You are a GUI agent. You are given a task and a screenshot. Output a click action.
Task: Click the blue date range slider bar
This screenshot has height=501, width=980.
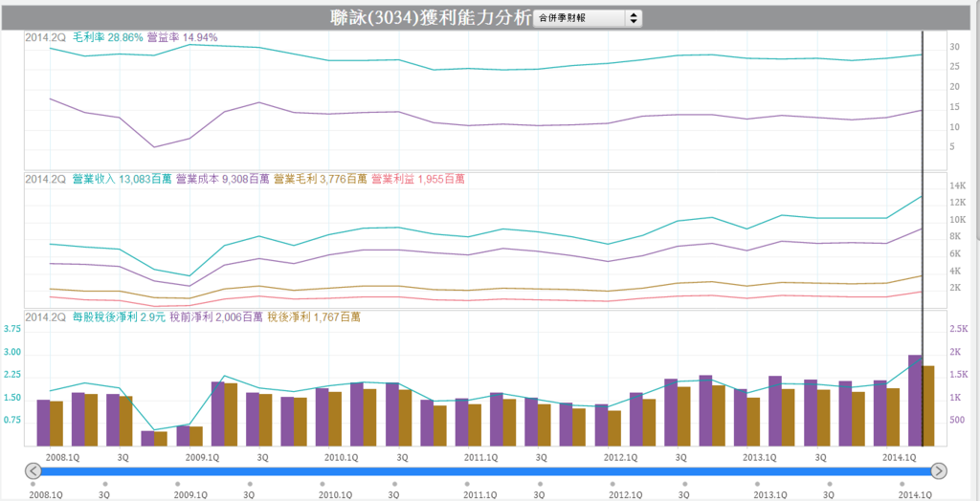point(486,471)
